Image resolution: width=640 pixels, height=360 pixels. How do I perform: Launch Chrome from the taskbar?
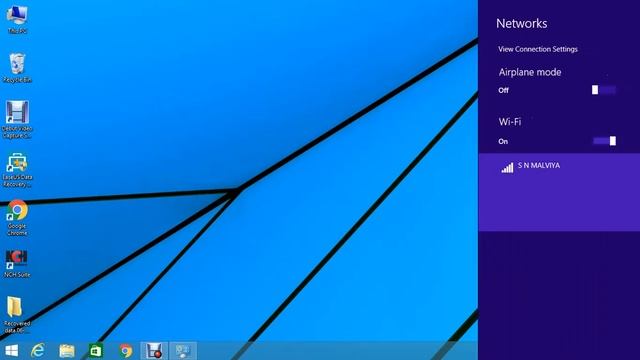coord(126,351)
